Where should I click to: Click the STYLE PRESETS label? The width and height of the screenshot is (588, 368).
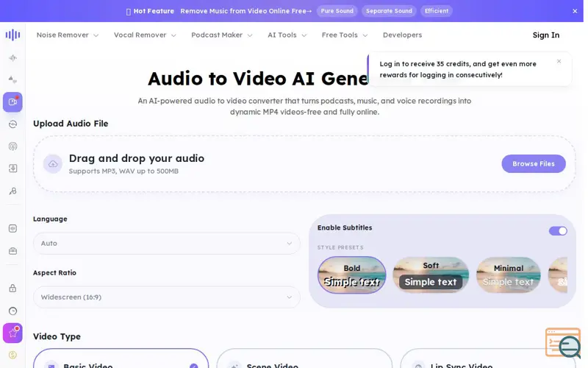[x=340, y=247]
